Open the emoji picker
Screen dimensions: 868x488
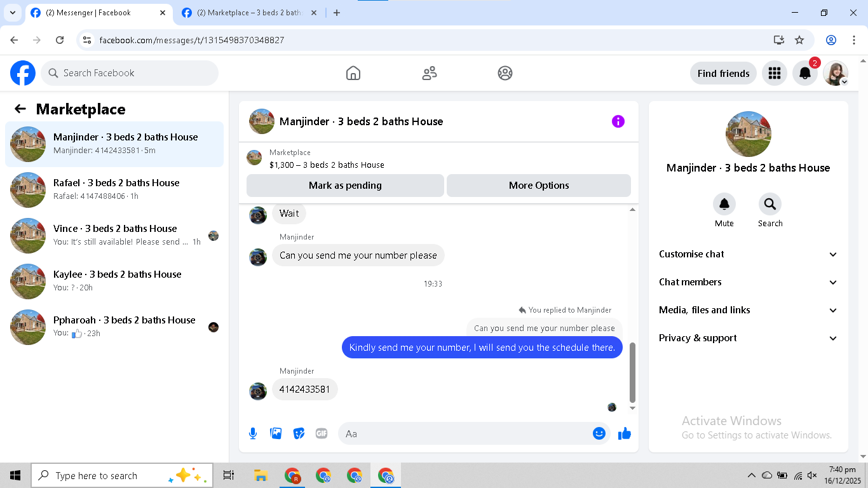(599, 433)
